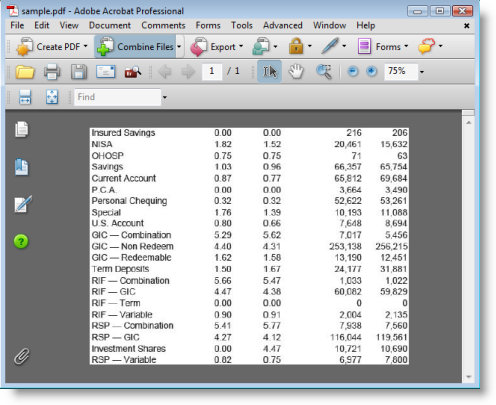Open the View menu
Image resolution: width=496 pixels, height=405 pixels.
point(69,25)
